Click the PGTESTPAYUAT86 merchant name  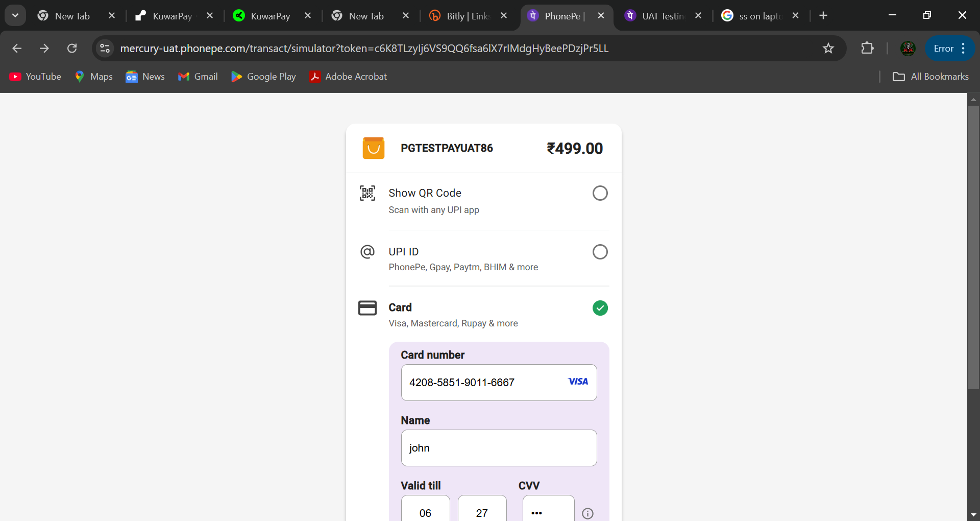[447, 148]
